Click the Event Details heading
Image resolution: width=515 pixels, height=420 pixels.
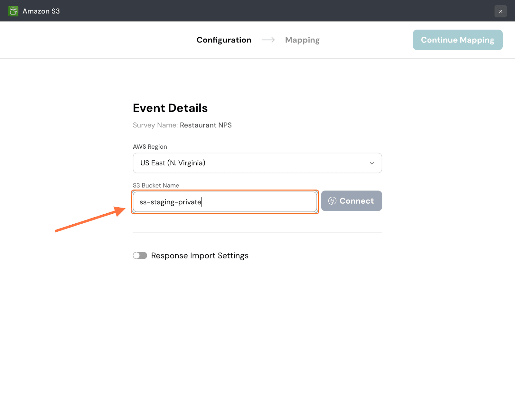click(x=170, y=108)
